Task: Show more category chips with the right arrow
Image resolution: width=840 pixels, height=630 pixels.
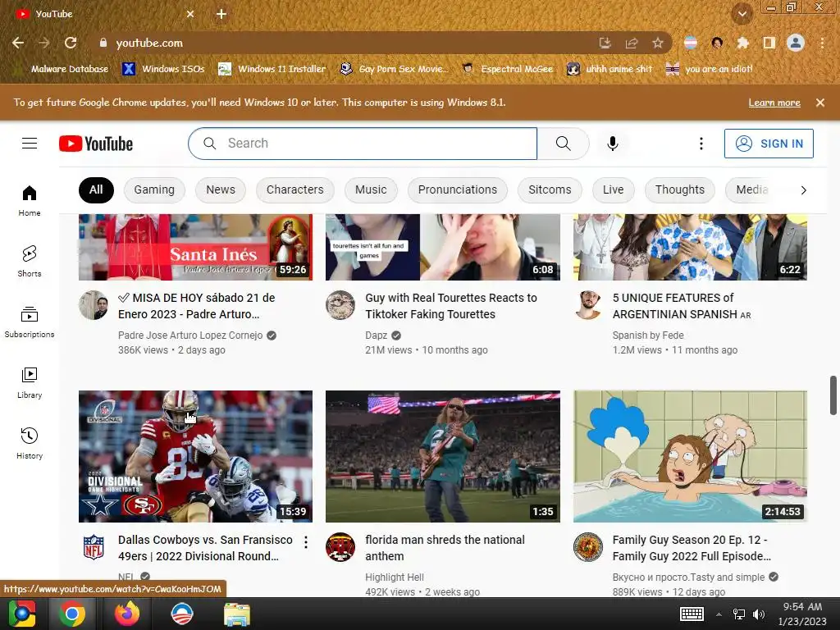Action: [x=804, y=190]
